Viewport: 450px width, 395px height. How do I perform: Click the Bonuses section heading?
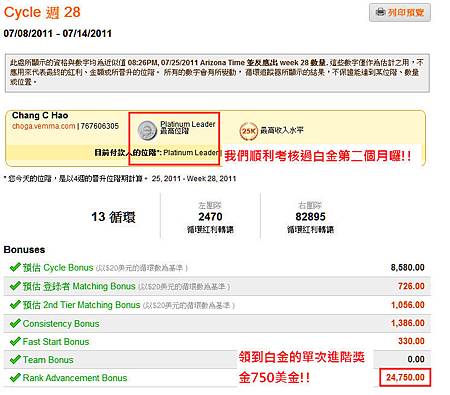24,250
